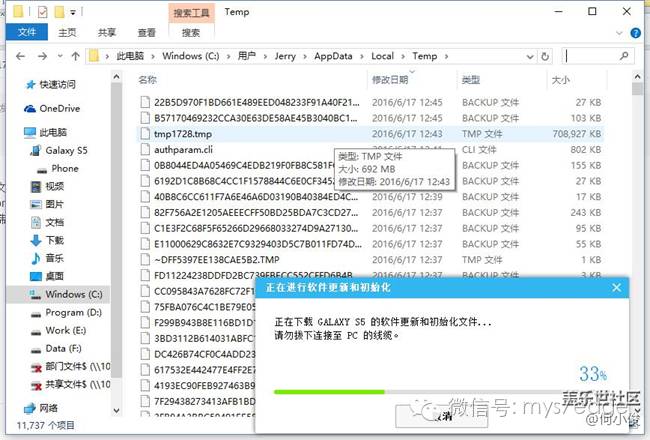Image resolution: width=650 pixels, height=440 pixels.
Task: Sort files by 大小 column
Action: [x=560, y=80]
